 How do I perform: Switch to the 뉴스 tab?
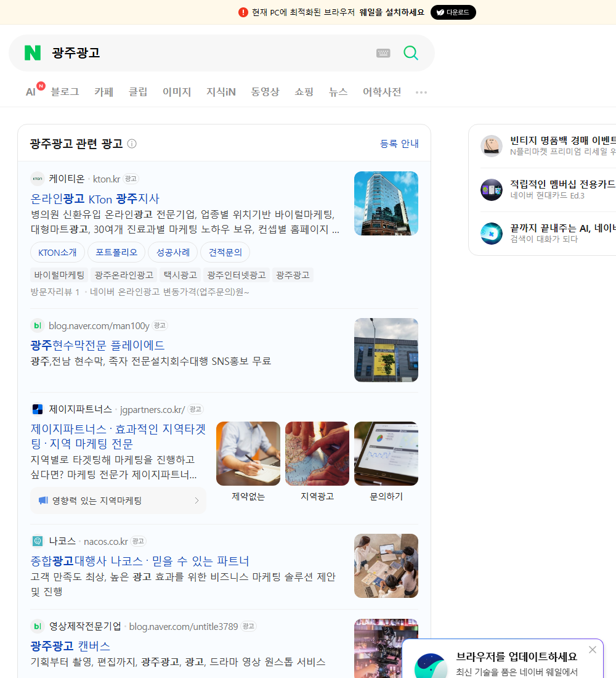click(x=338, y=92)
